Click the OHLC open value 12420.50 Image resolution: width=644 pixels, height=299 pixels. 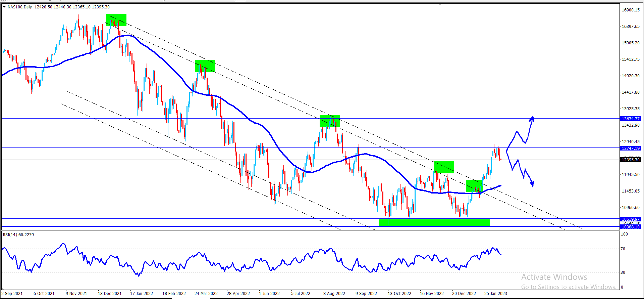coord(43,7)
